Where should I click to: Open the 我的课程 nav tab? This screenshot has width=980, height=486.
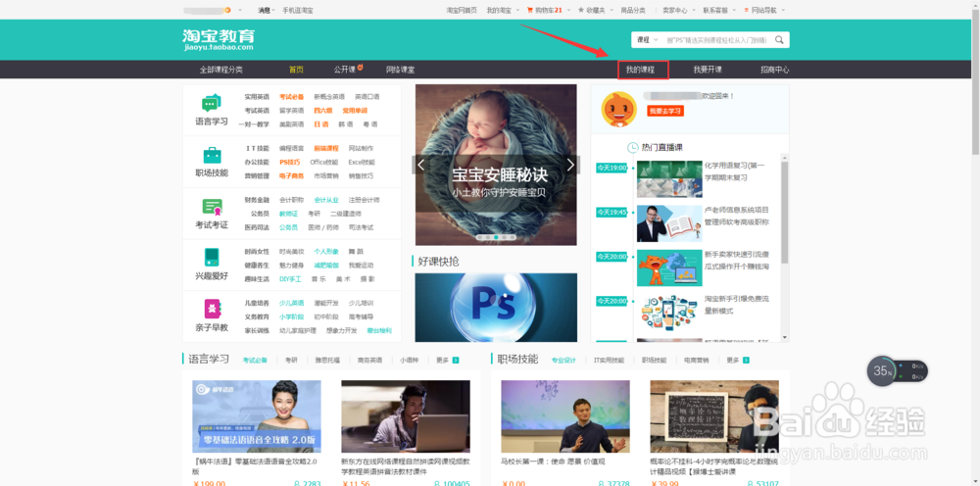pos(641,70)
